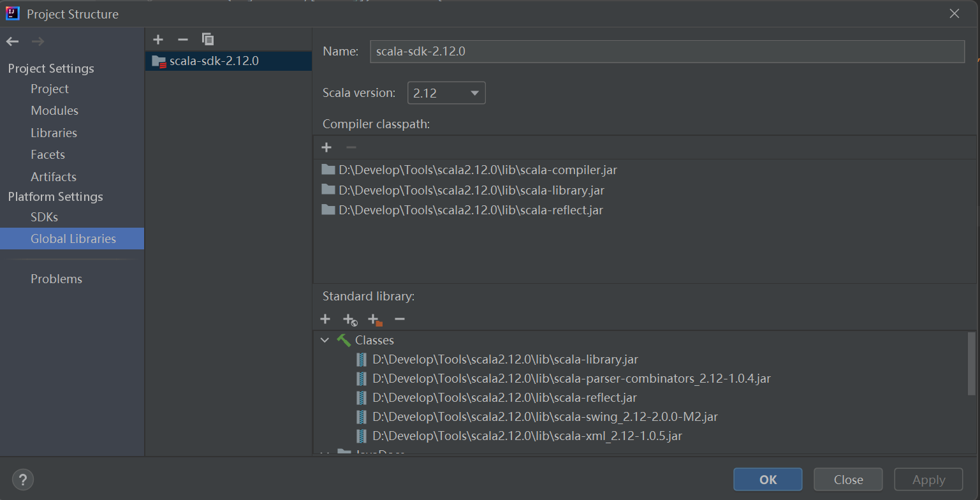This screenshot has width=980, height=500.
Task: Add a standard library root
Action: click(325, 319)
